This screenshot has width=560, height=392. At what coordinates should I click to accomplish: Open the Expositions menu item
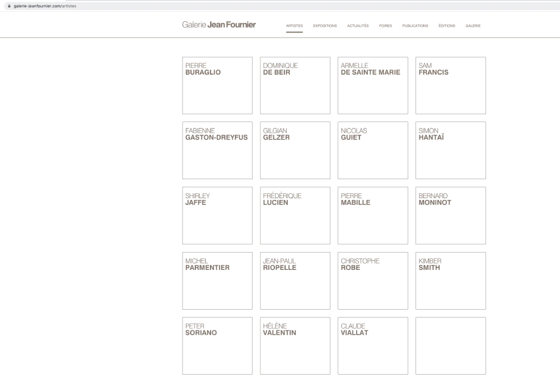[325, 26]
